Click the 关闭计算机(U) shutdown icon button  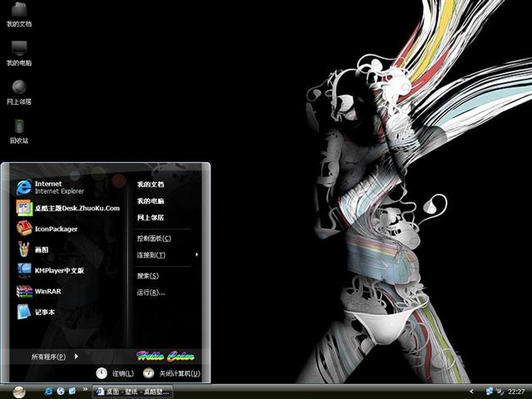tap(148, 373)
